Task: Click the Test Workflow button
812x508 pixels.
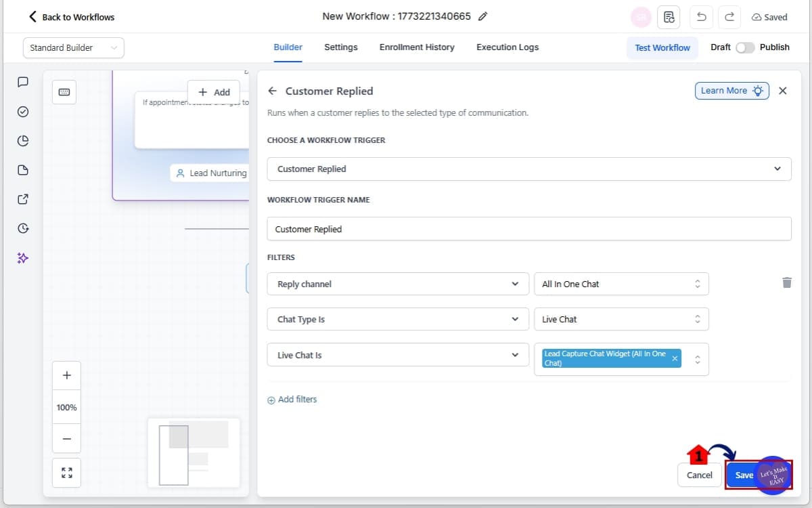Action: click(662, 47)
